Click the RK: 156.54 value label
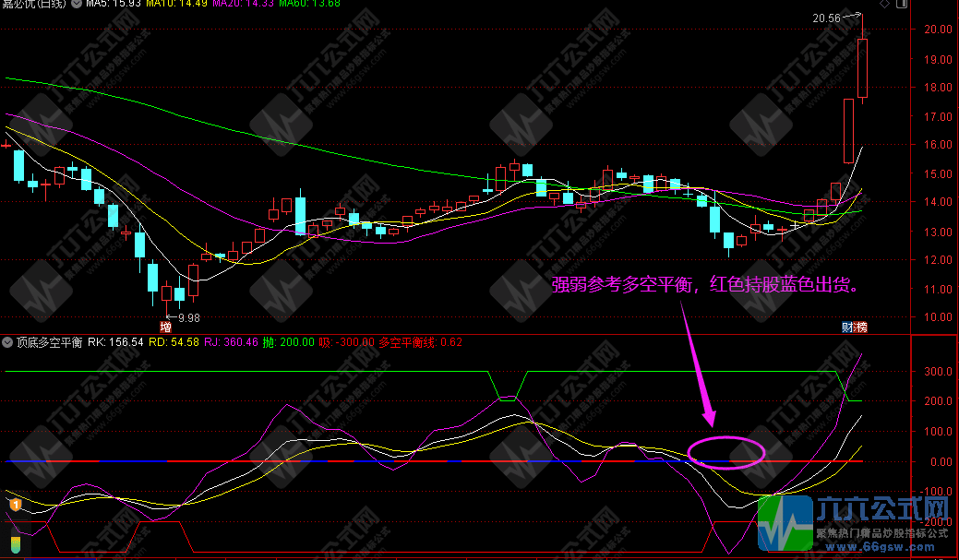Screen dimensions: 959x560 pyautogui.click(x=115, y=342)
